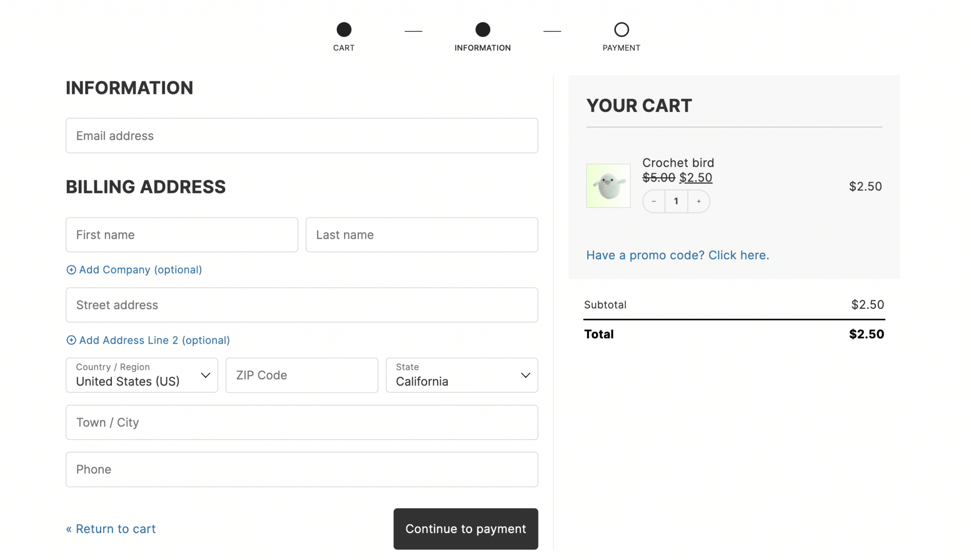
Task: Focus the Email address field
Action: coord(302,136)
